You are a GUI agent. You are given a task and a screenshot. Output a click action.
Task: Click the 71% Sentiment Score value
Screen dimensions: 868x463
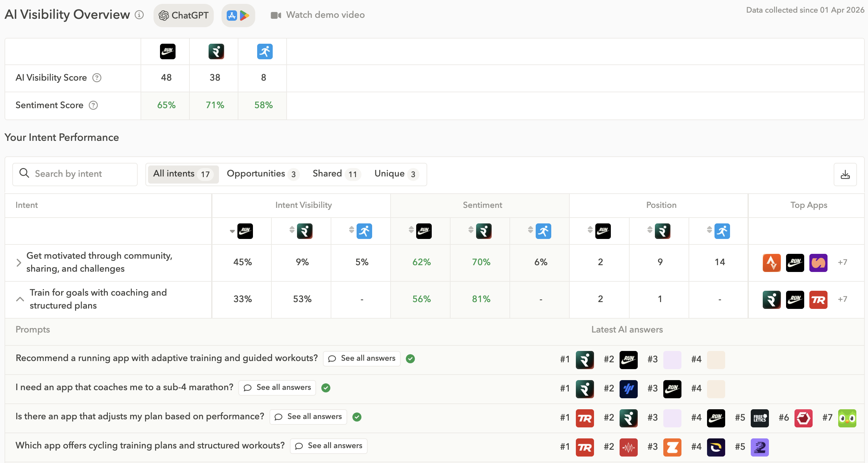pyautogui.click(x=215, y=106)
